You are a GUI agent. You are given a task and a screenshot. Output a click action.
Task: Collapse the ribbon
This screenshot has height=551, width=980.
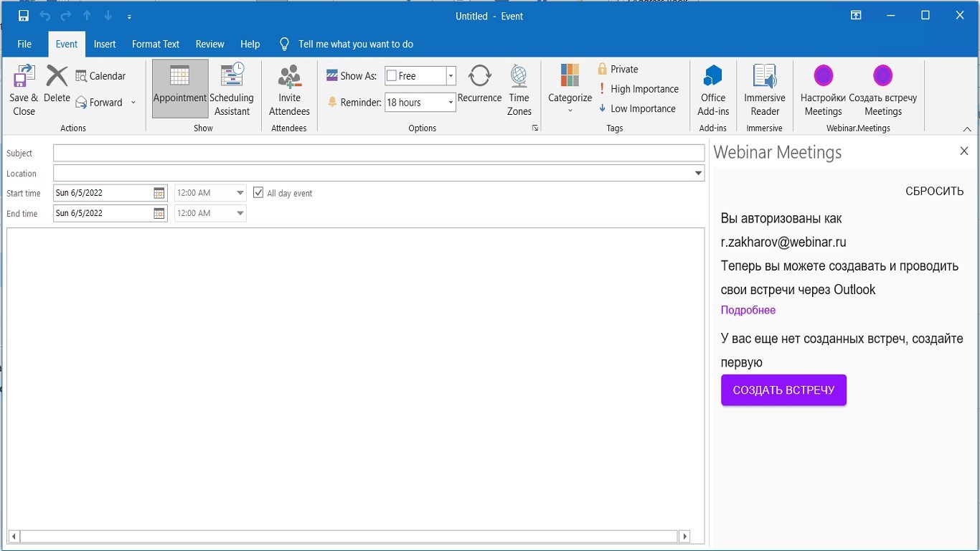[967, 129]
